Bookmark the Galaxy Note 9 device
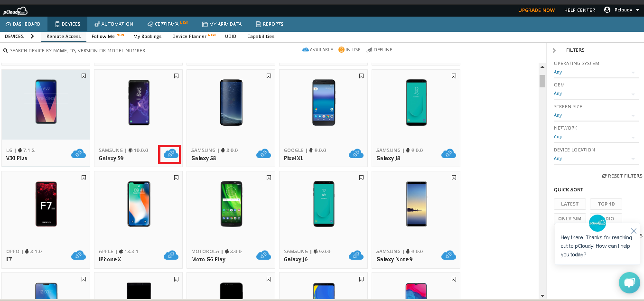The width and height of the screenshot is (644, 301). pos(454,178)
